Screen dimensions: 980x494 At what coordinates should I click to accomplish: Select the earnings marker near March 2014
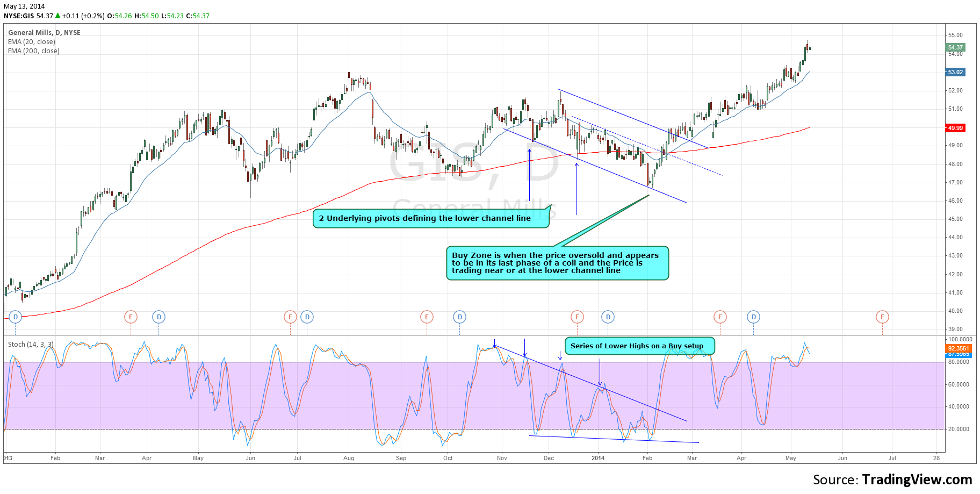(720, 317)
